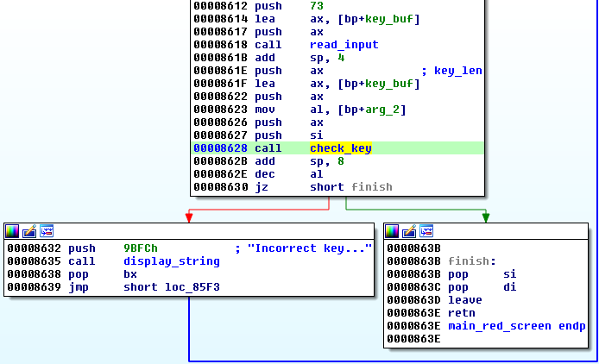
Task: Click key_buf in the lea at 0000861F
Action: click(x=389, y=84)
